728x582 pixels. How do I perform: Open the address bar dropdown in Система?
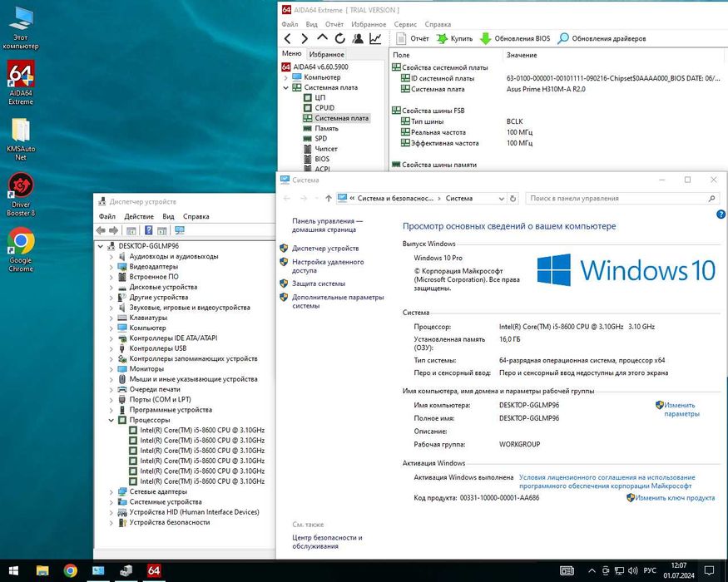coord(502,199)
